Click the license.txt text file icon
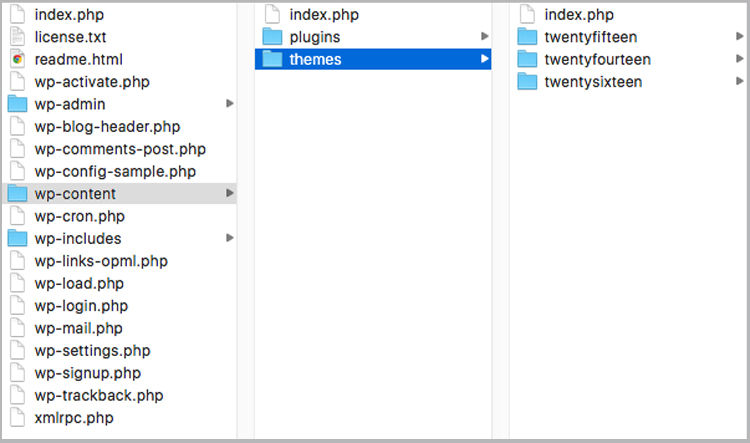The height and width of the screenshot is (443, 750). [x=18, y=37]
